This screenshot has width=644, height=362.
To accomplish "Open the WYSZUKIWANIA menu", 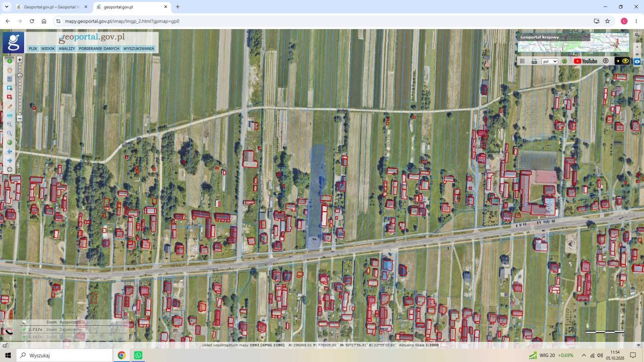I will point(138,49).
